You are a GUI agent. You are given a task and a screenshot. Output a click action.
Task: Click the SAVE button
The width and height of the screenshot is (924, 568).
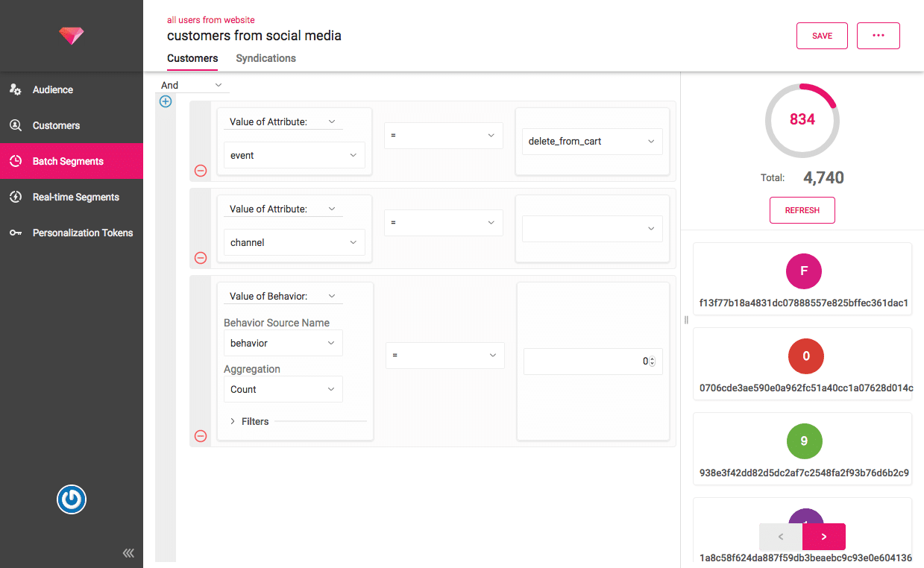(x=822, y=36)
